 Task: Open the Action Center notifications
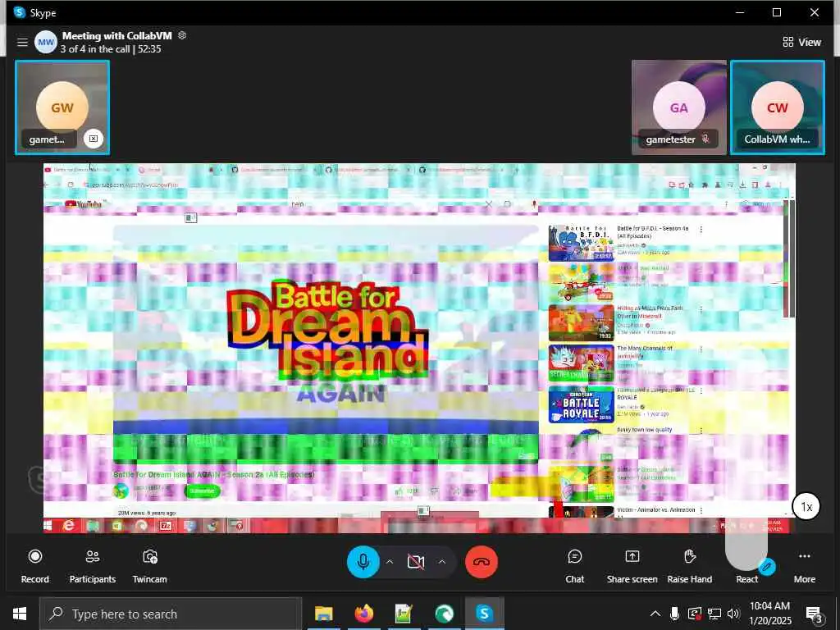(814, 614)
